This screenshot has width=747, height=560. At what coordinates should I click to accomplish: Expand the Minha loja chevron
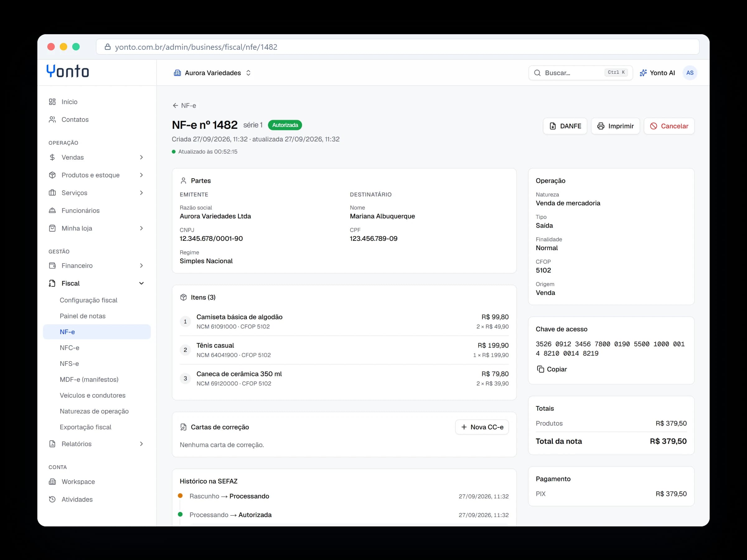click(x=142, y=228)
